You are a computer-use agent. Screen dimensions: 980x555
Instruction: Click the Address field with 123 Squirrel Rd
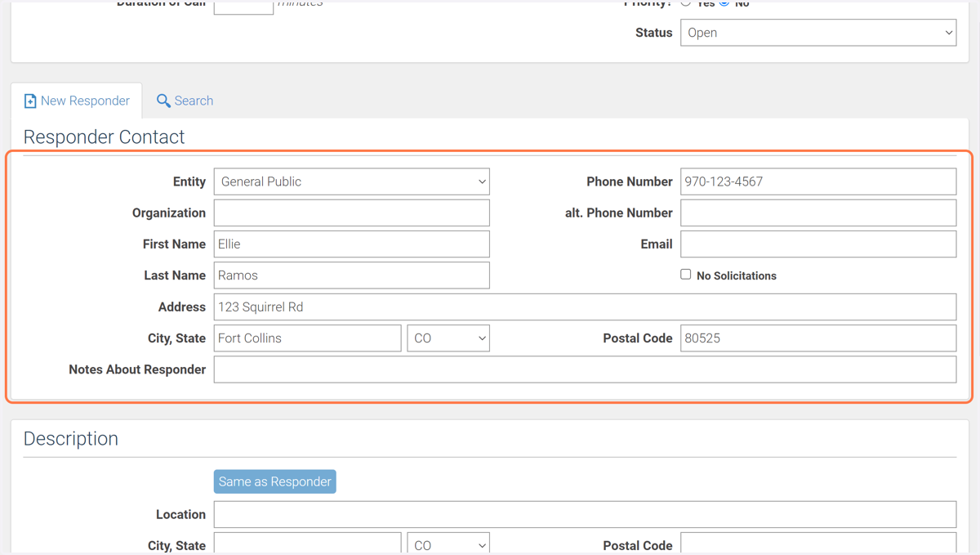pos(585,307)
